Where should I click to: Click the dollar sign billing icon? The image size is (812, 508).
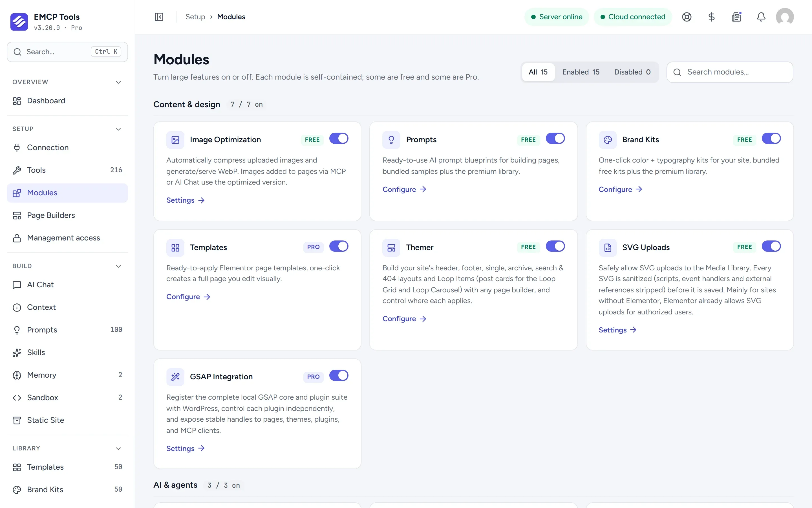711,17
